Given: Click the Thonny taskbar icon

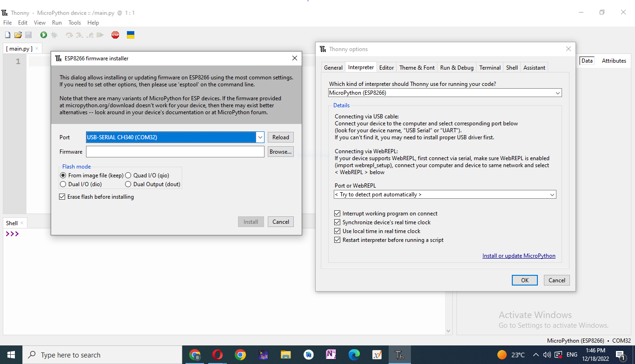Looking at the screenshot, I should [x=399, y=355].
